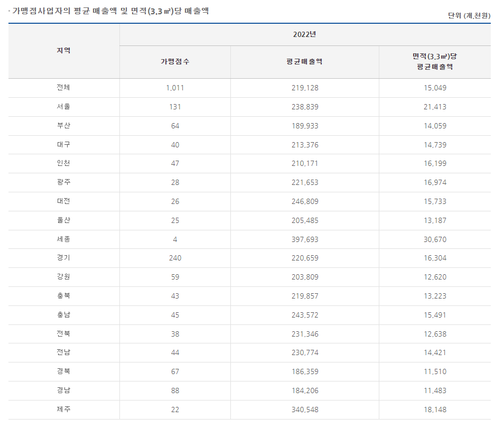Screen dimensions: 504x428
Task: Click the 세종 per-area sales value 30,670
Action: (x=434, y=239)
